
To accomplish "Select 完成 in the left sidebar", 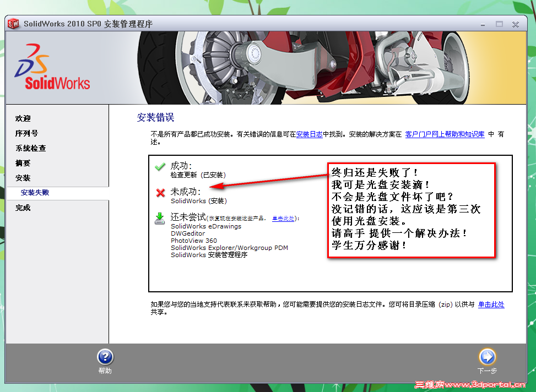I will click(x=23, y=208).
